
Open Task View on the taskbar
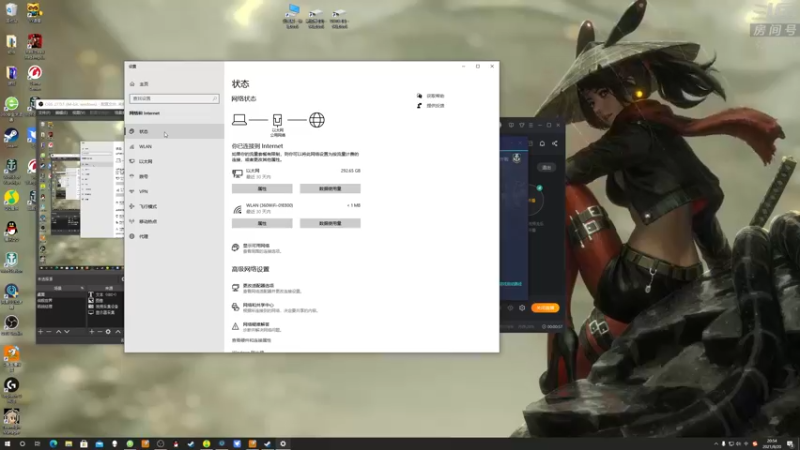[37, 444]
